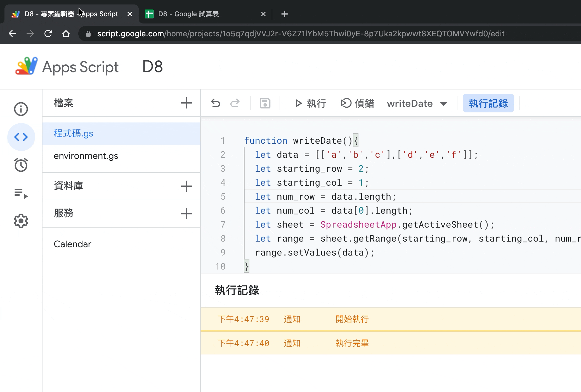Open the project Overview info icon
This screenshot has height=392, width=581.
pos(21,109)
